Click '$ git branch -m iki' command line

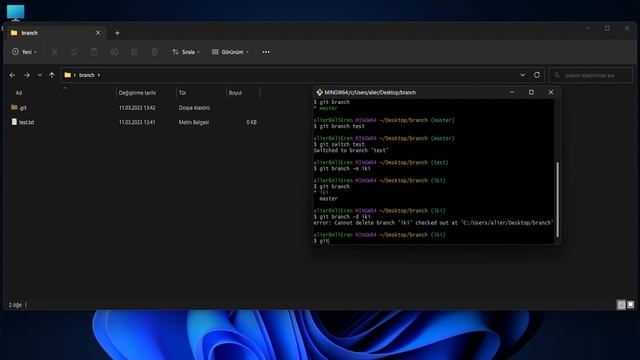click(x=342, y=169)
